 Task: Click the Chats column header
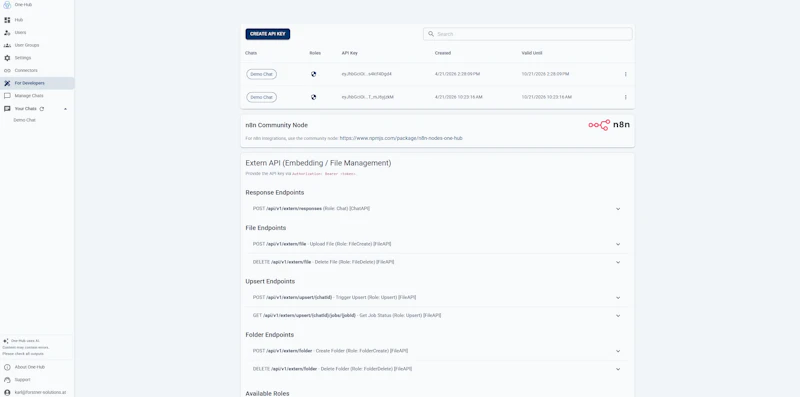point(251,53)
